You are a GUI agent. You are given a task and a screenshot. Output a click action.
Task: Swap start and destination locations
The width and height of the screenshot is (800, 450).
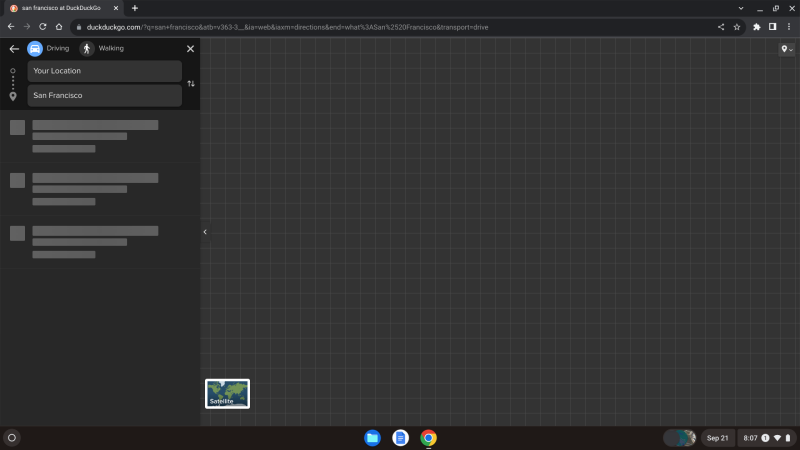pyautogui.click(x=191, y=83)
